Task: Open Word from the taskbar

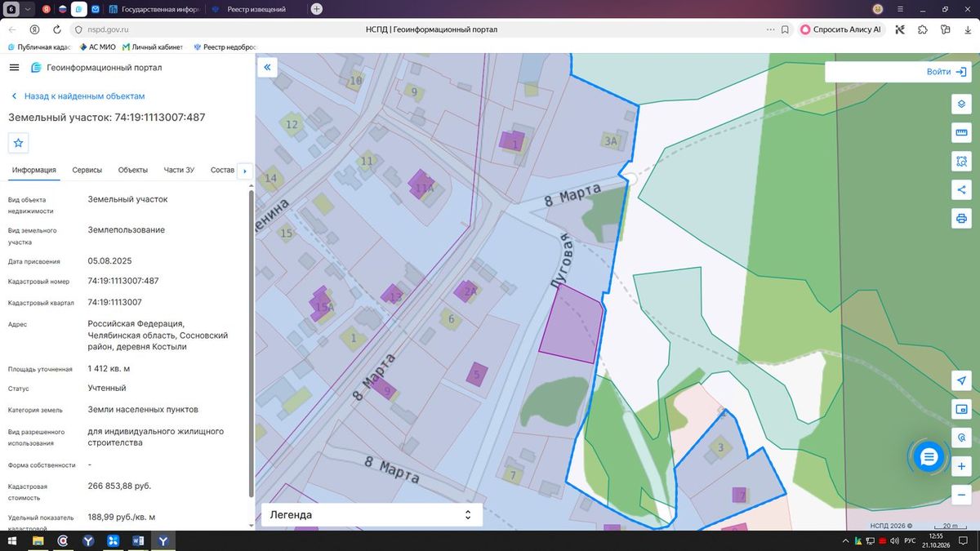Action: [138, 541]
